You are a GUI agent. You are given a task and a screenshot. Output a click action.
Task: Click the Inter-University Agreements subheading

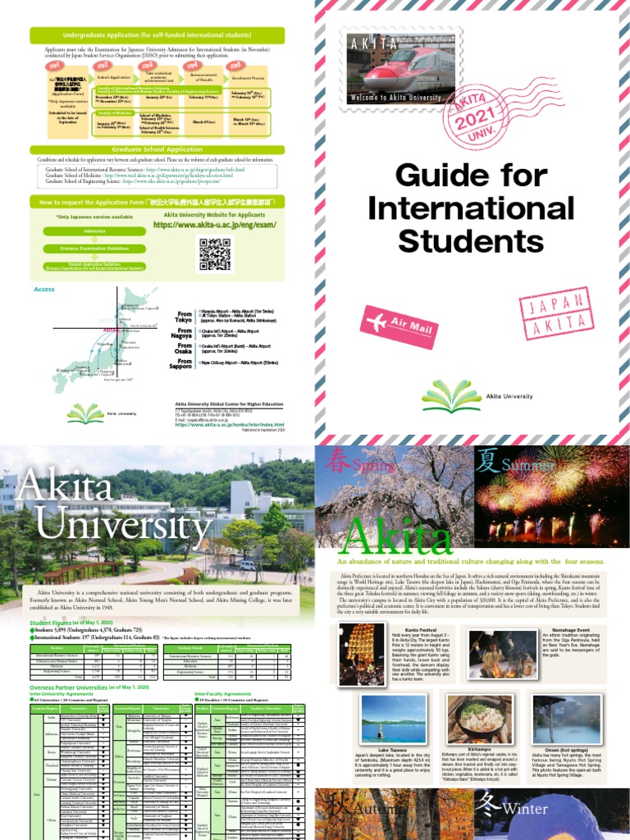coord(62,694)
